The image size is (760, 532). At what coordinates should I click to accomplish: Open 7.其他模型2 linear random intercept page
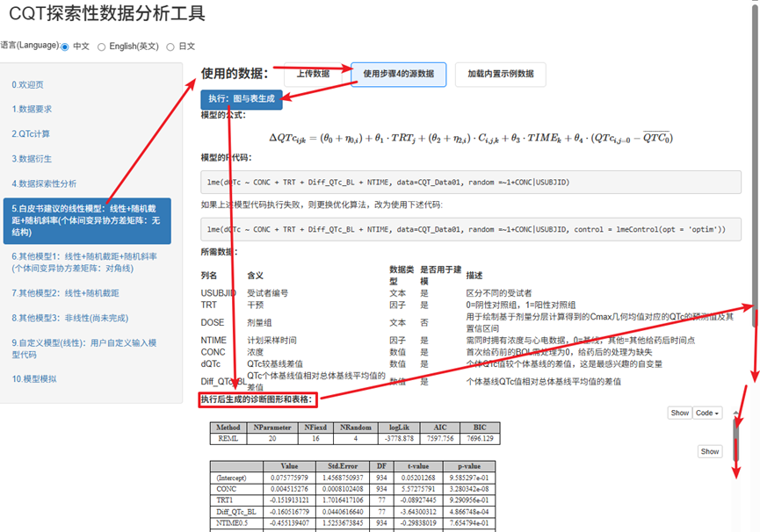pyautogui.click(x=65, y=292)
